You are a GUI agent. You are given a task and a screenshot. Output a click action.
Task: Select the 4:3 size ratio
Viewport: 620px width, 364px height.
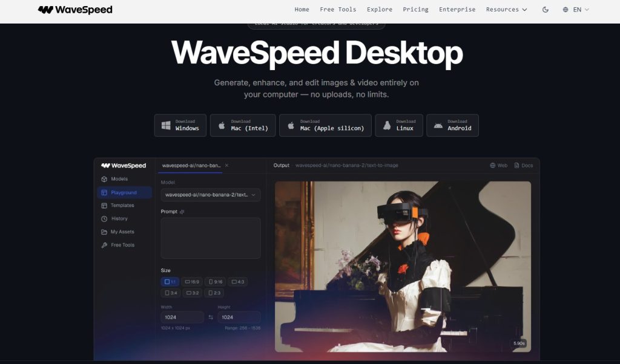tap(237, 282)
